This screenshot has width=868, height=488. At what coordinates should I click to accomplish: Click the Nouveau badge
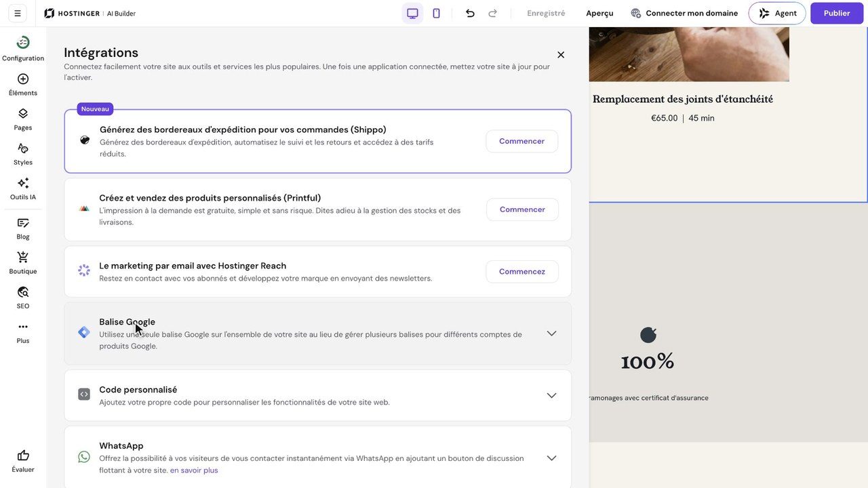click(95, 109)
